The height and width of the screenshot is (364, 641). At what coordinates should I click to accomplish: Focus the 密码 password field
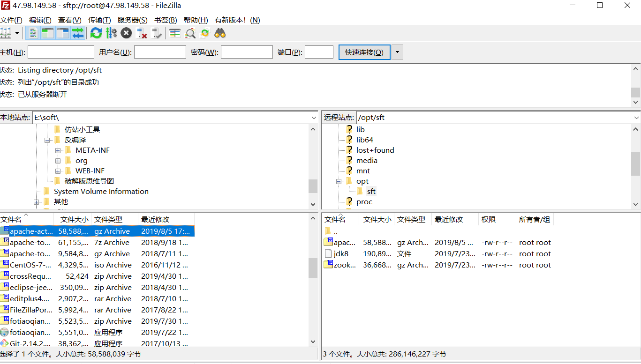coord(247,52)
